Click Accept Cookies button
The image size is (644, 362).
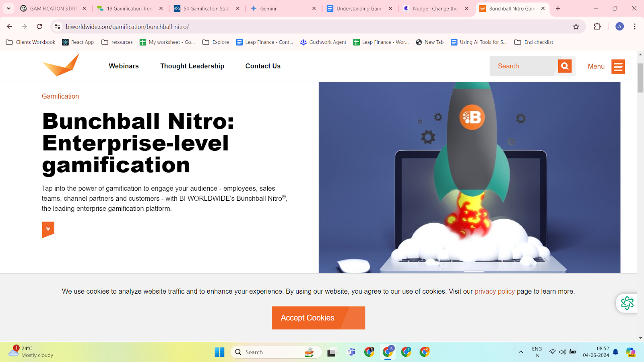click(318, 318)
